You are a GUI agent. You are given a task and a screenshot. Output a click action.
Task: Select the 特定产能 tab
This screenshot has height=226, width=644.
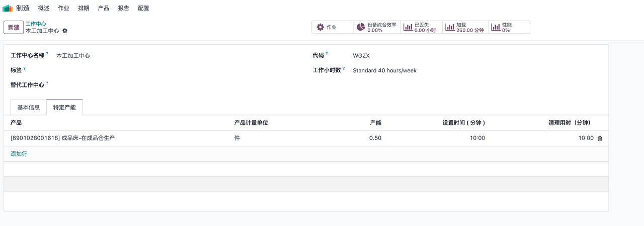64,107
